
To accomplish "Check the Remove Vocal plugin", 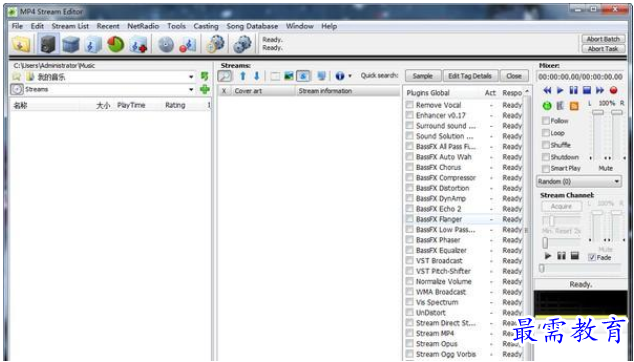I will (410, 105).
